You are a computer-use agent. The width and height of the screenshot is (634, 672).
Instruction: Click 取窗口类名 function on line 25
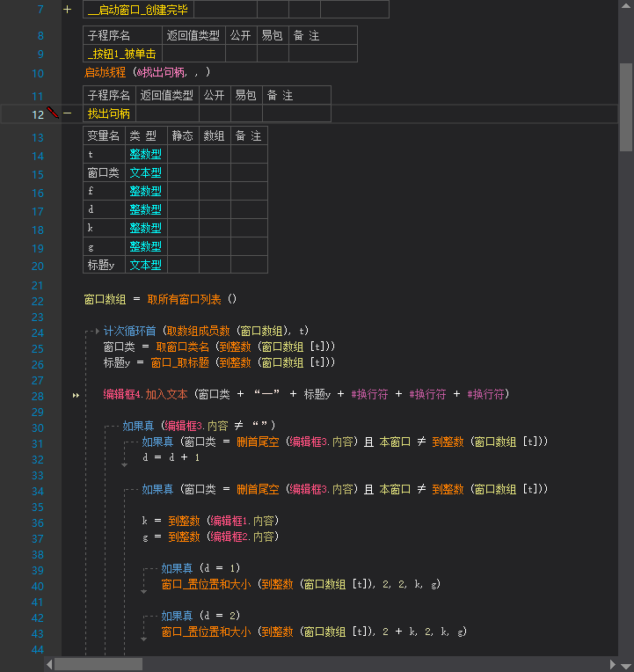[x=183, y=347]
